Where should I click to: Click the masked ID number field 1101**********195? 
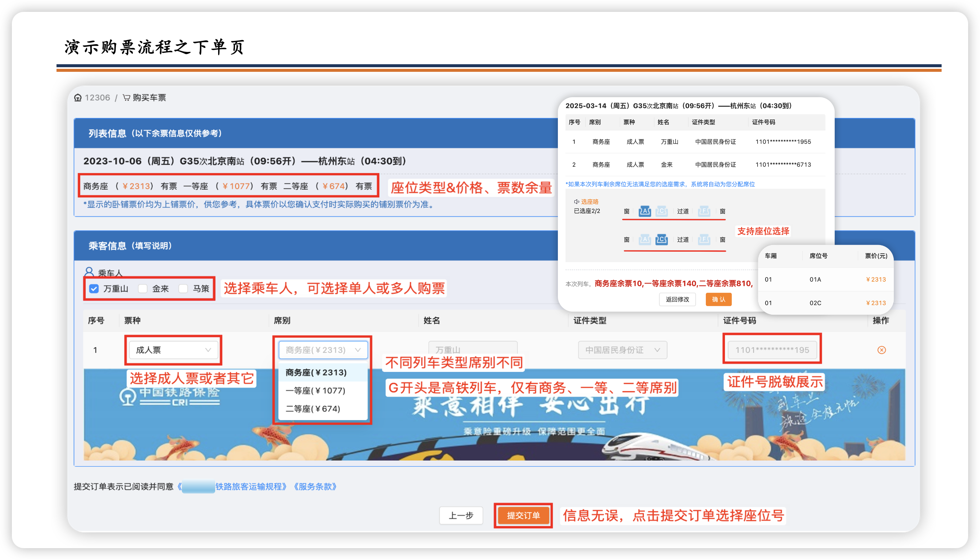pos(772,350)
